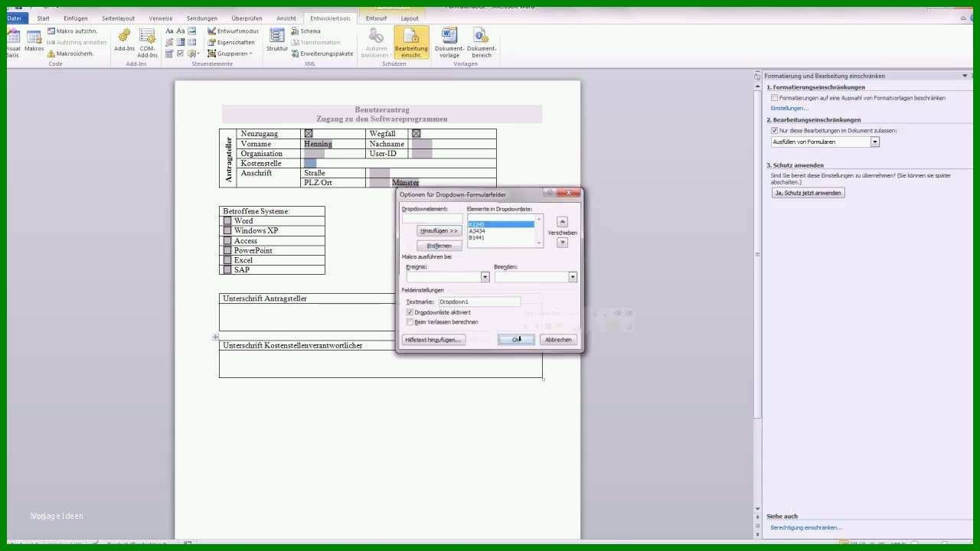The height and width of the screenshot is (551, 980).
Task: Click the table move handle icon
Action: [x=216, y=337]
